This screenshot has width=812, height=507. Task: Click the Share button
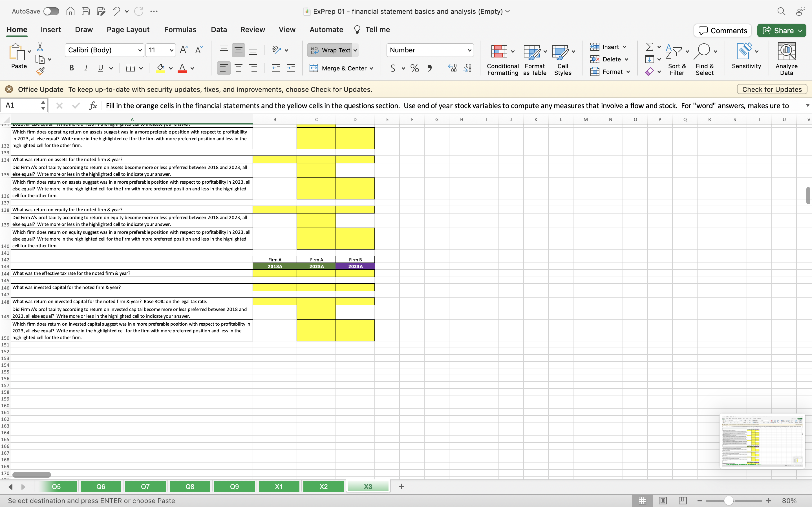tap(781, 30)
